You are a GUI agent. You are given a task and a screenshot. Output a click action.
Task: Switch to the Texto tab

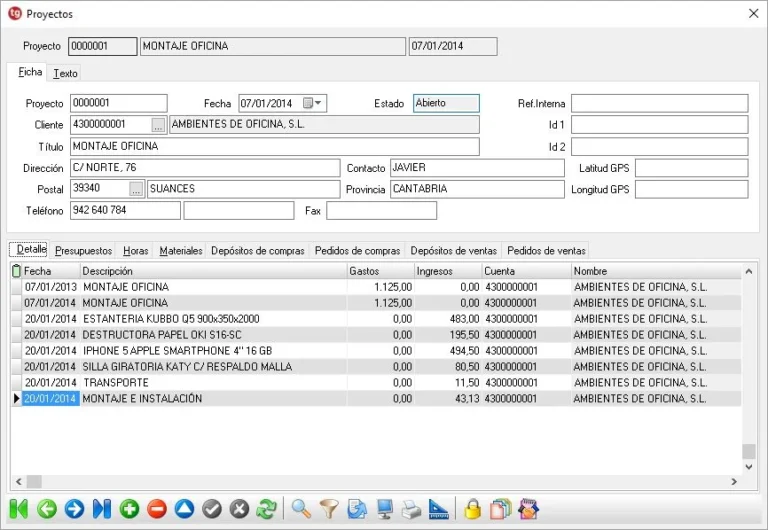[65, 73]
